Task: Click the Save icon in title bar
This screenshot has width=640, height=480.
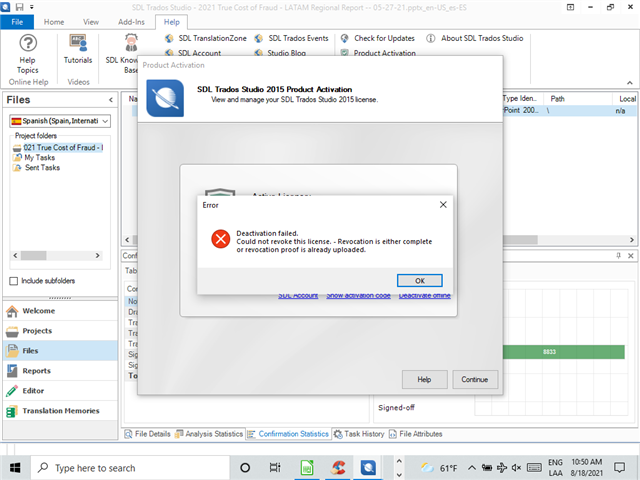Action: 19,7
